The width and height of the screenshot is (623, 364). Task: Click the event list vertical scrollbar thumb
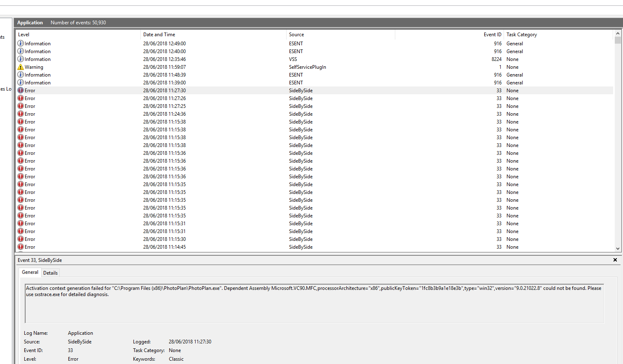click(618, 40)
